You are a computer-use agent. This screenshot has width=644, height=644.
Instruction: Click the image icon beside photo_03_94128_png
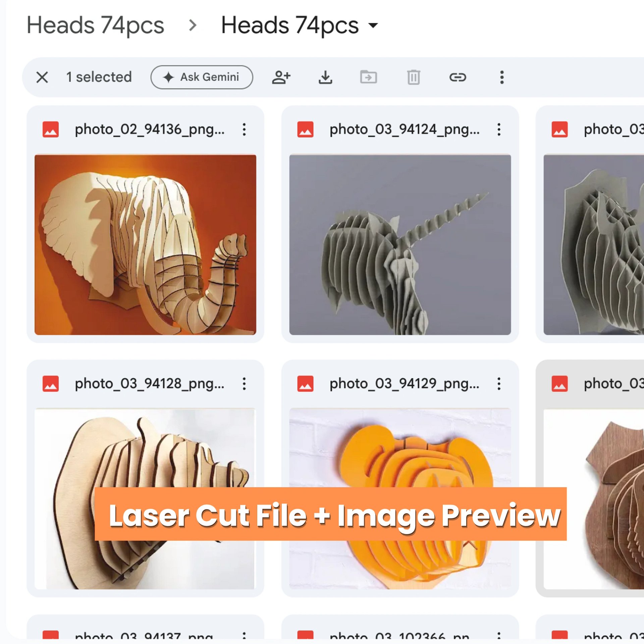51,384
